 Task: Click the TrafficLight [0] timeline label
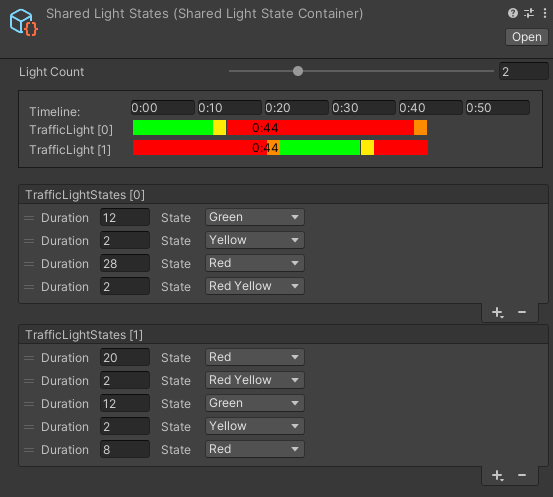pos(71,130)
